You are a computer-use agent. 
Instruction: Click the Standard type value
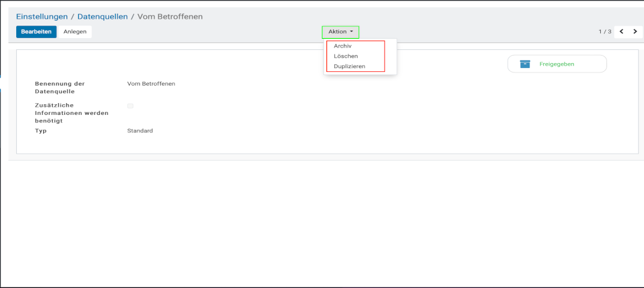tap(139, 131)
